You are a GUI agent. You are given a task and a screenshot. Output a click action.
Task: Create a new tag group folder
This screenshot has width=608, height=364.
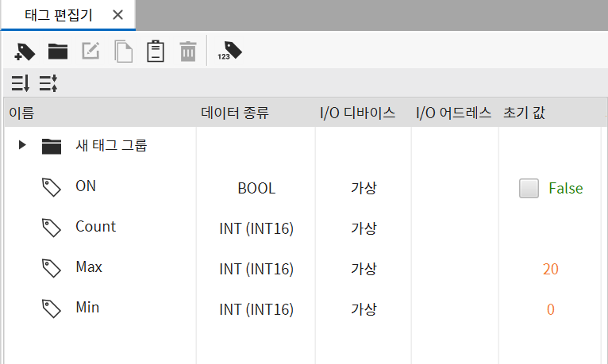tap(58, 52)
